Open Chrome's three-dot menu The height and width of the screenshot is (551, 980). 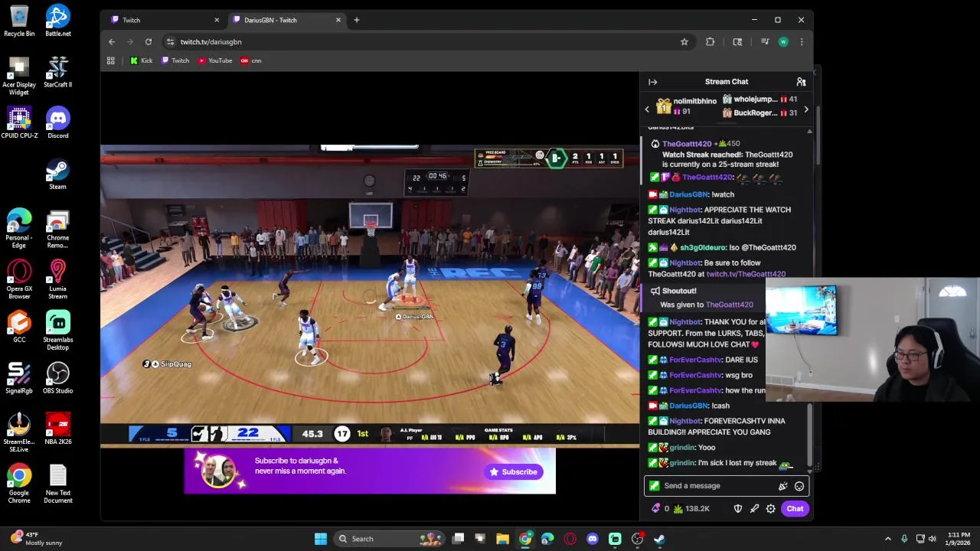[802, 42]
